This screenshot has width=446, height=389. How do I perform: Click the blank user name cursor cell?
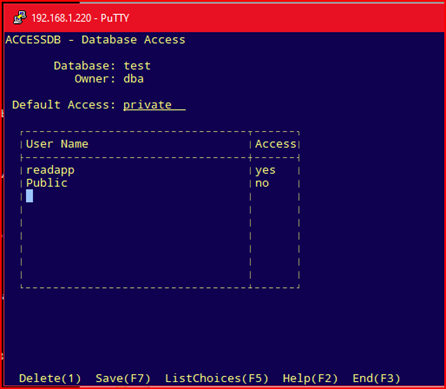(29, 196)
